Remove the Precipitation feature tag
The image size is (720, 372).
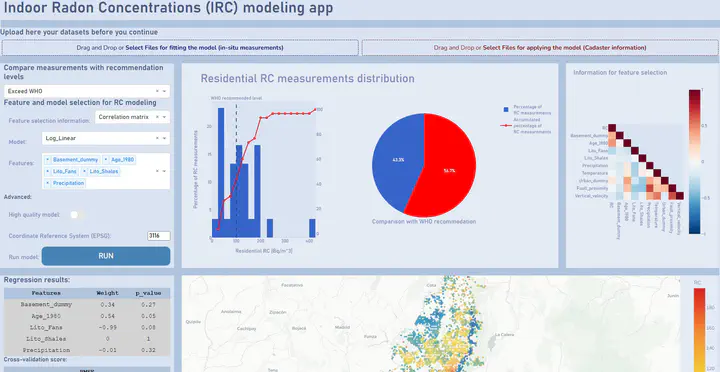pyautogui.click(x=48, y=183)
